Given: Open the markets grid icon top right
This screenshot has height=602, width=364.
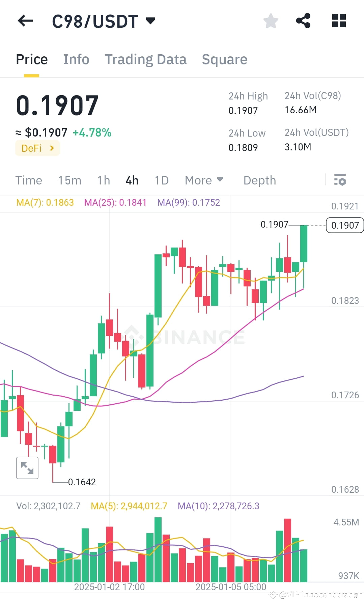Looking at the screenshot, I should coord(338,21).
